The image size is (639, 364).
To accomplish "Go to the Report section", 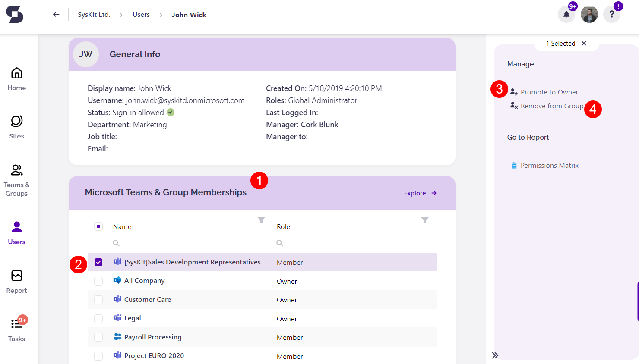I will pos(16,281).
